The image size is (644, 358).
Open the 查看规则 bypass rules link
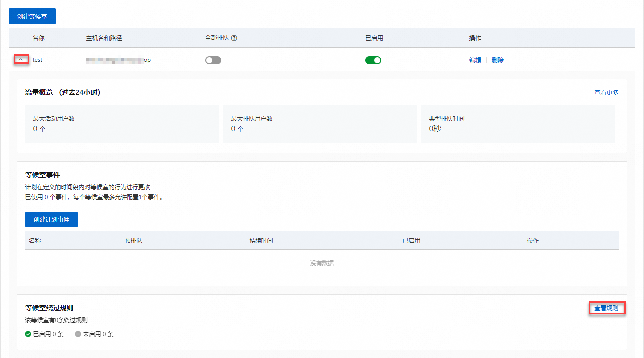606,308
